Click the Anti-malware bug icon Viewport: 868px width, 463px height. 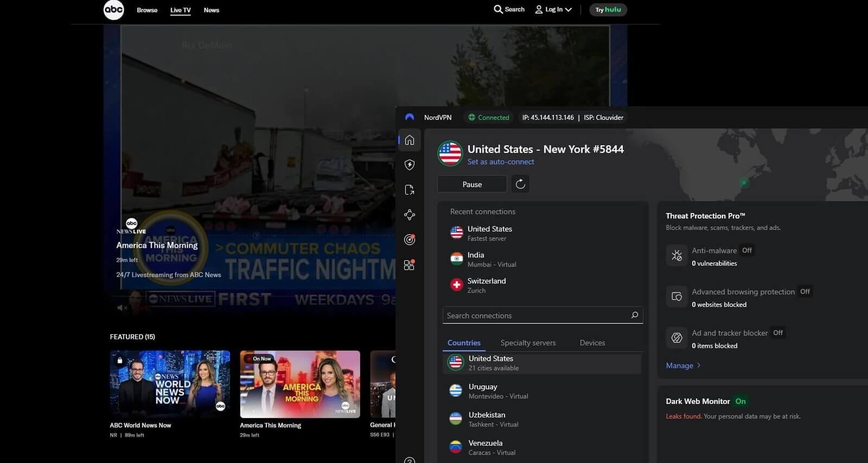coord(676,255)
